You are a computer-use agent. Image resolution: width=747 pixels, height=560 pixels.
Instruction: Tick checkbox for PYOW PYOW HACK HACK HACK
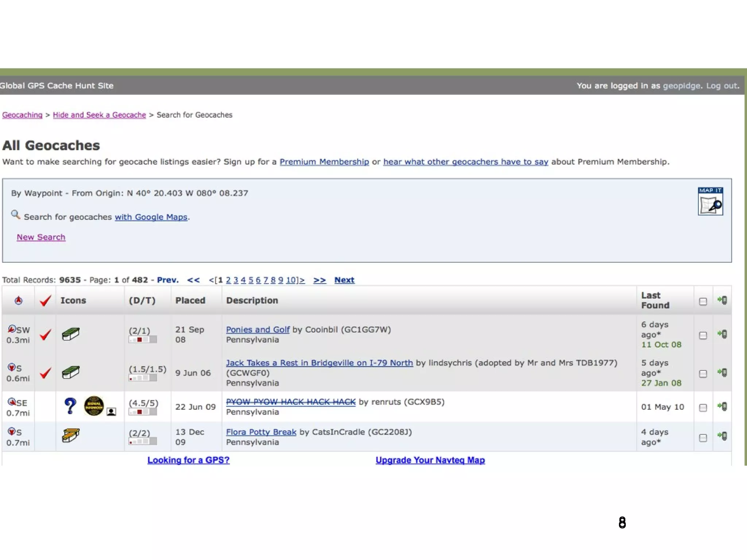(x=703, y=408)
